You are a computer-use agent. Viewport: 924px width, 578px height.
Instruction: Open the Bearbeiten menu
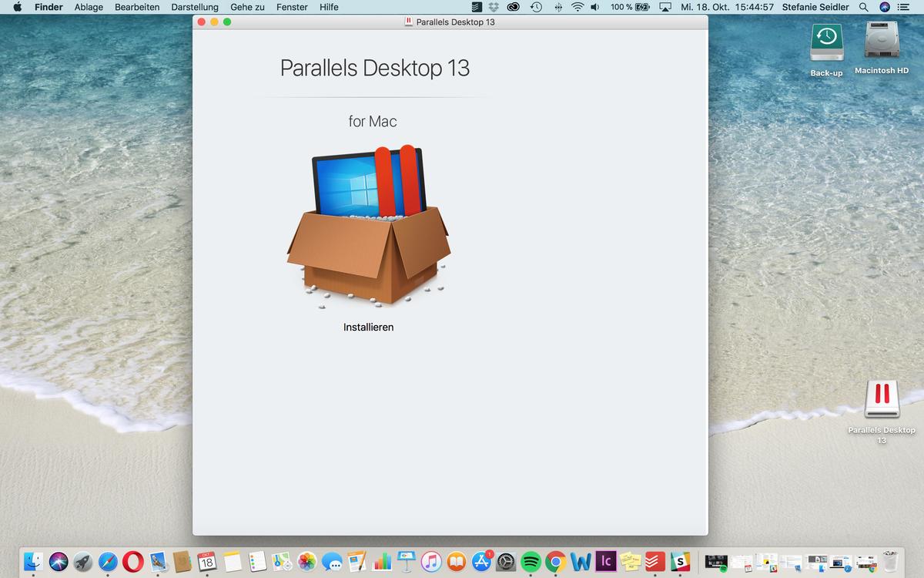click(137, 7)
